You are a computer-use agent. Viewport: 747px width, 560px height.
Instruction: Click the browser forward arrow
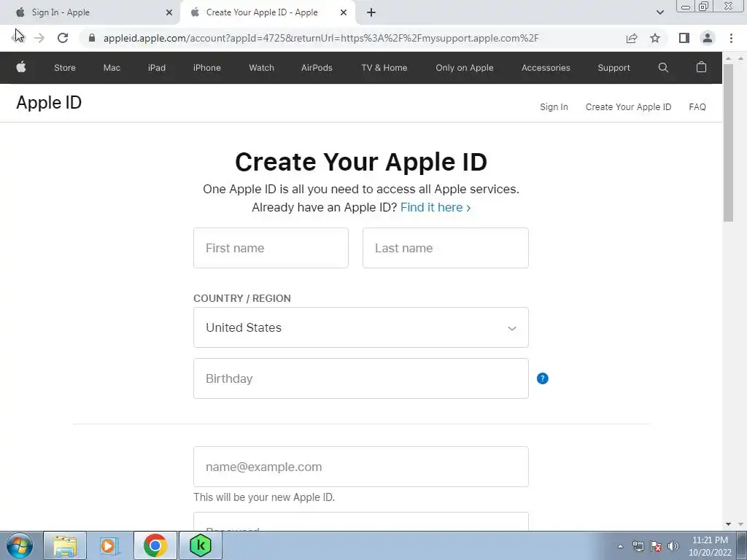[39, 38]
